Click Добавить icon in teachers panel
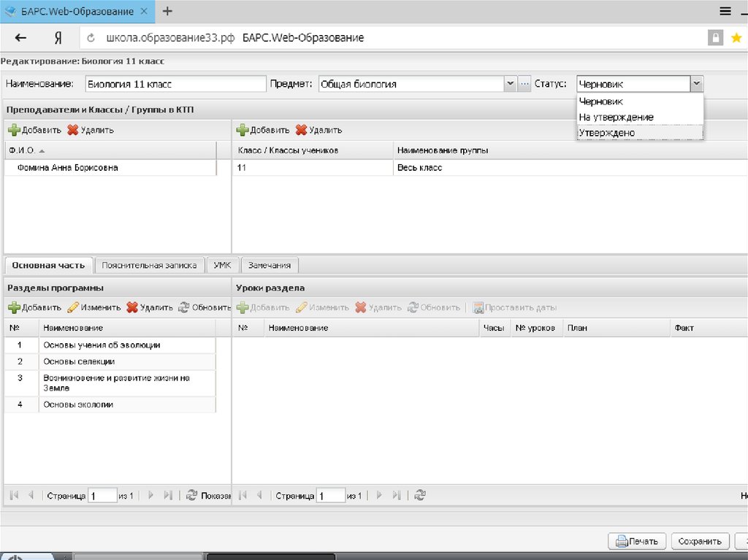 [14, 131]
